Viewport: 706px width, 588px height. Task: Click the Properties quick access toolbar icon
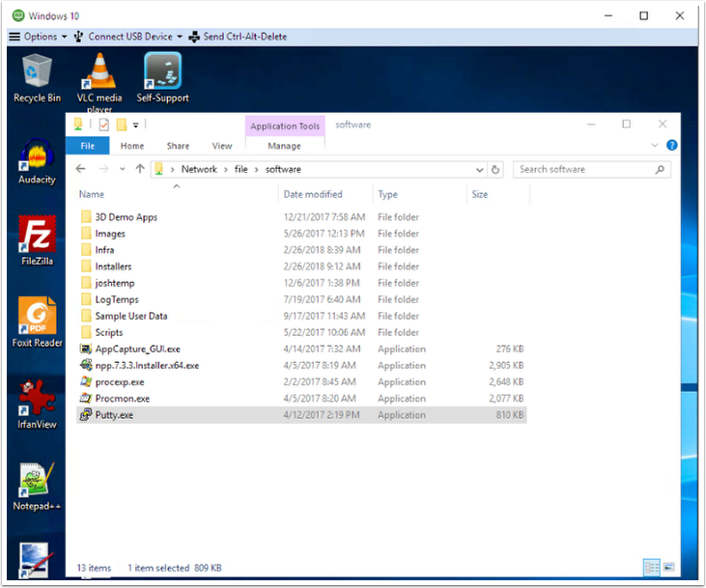click(104, 125)
